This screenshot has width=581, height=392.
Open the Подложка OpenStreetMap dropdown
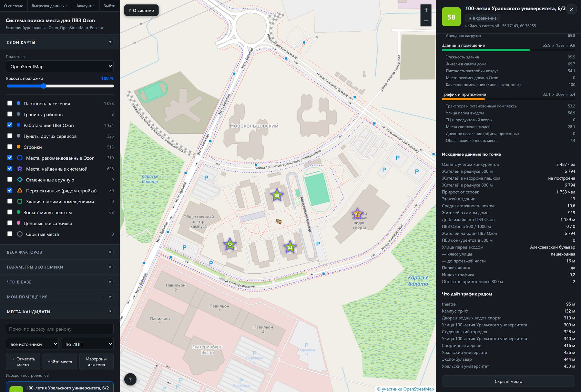point(60,66)
